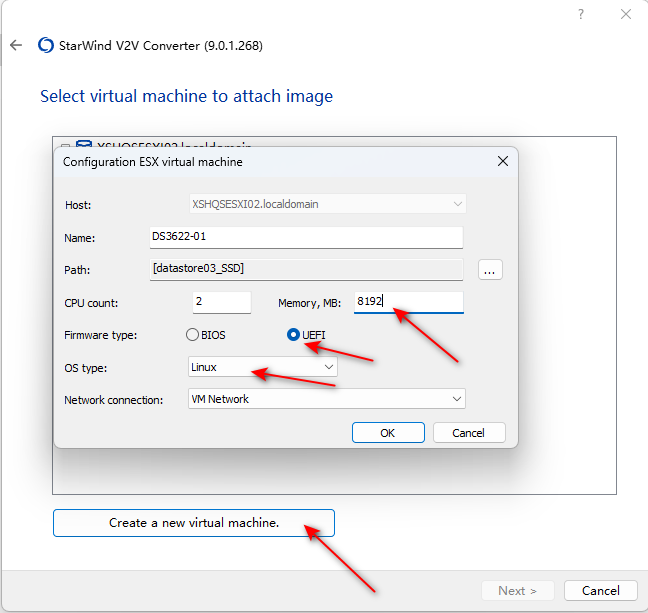This screenshot has width=648, height=613.
Task: Click Create a new virtual machine button
Action: 194,523
